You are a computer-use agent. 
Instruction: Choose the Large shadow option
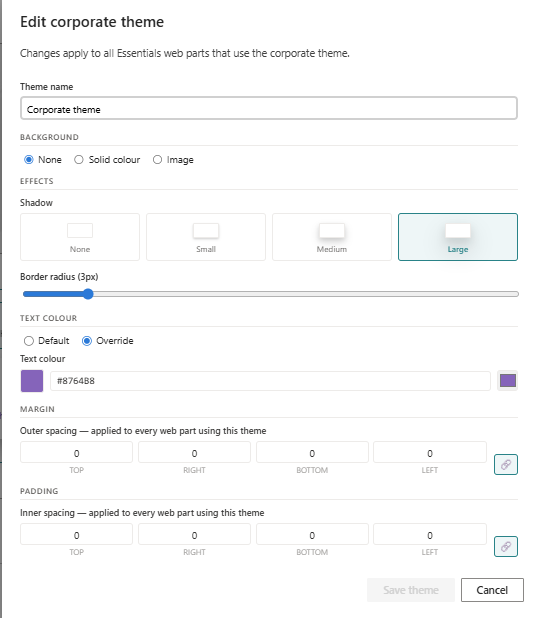point(458,237)
